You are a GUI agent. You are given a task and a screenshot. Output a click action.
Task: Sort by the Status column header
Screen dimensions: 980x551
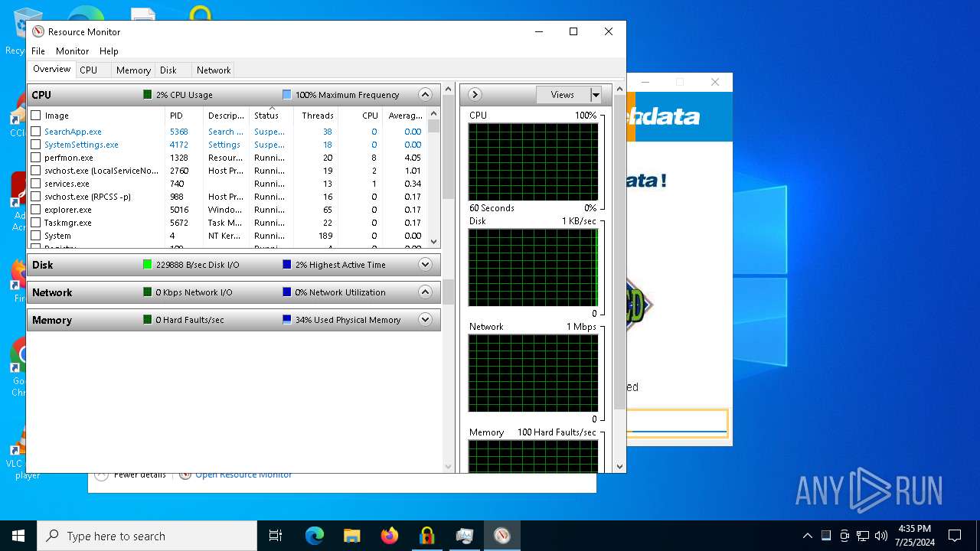271,116
